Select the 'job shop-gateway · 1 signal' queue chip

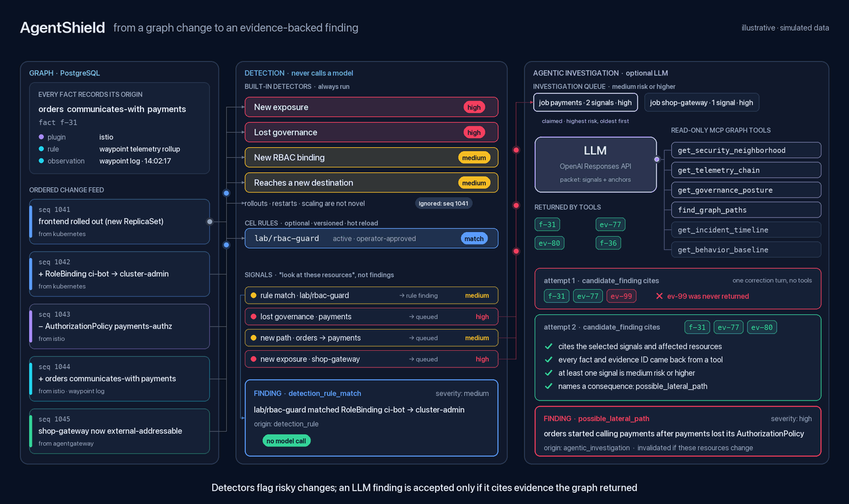tap(702, 103)
